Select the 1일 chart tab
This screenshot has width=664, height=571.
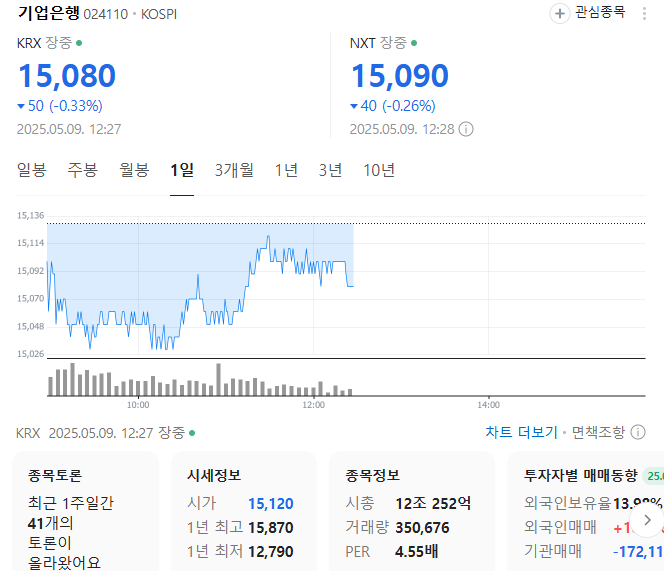182,170
